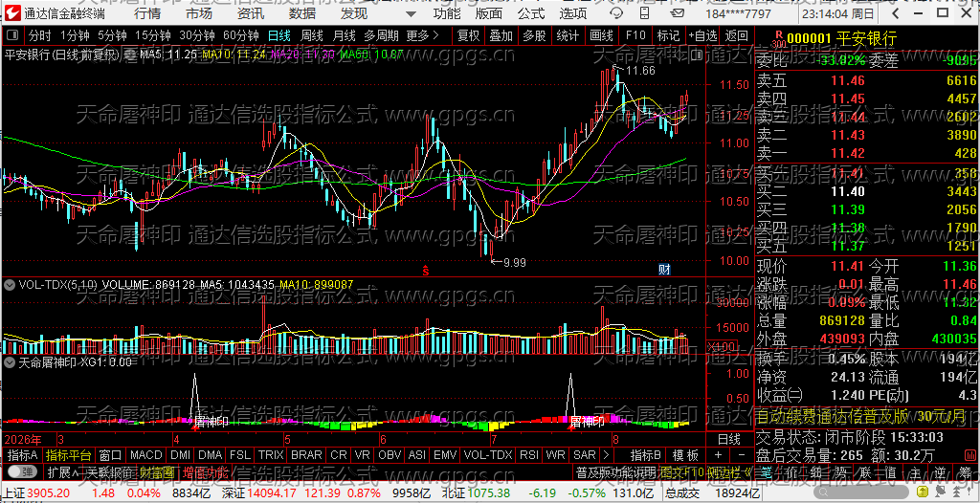Open the 天命屠神印 indicator dropdown circle
Viewport: 980px width, 503px height.
[10, 361]
